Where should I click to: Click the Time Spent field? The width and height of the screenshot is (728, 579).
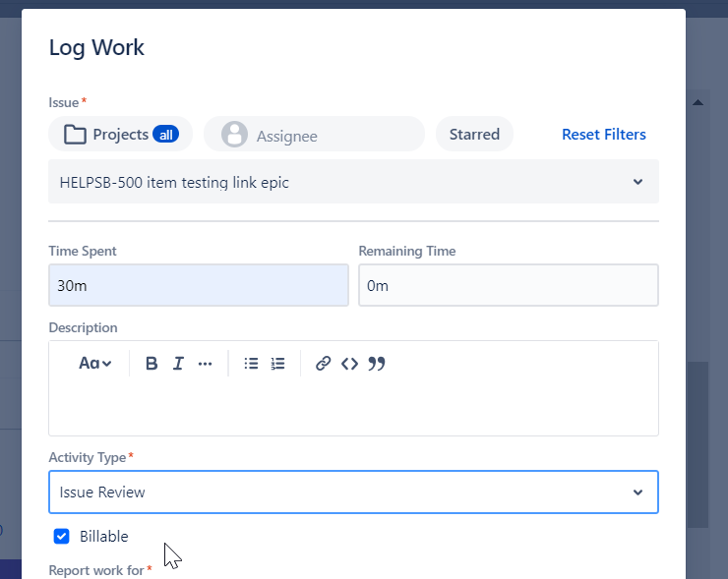coord(199,285)
